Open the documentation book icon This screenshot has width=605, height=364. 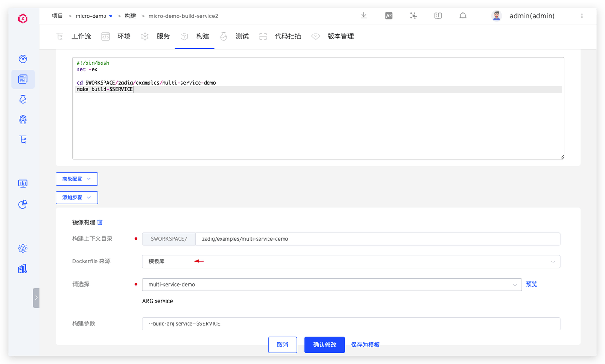[438, 16]
